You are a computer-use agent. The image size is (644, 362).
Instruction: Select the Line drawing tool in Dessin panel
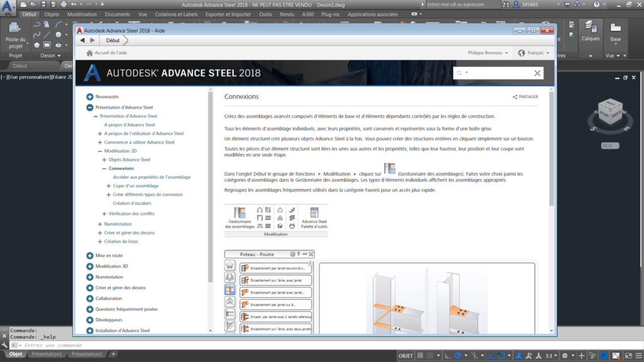[47, 35]
